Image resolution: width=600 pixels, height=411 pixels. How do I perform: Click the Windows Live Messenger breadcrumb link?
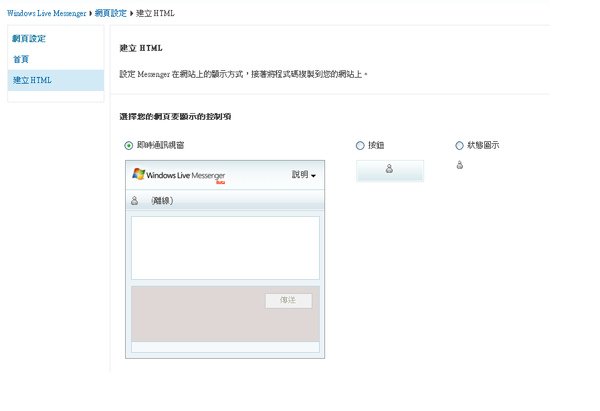click(x=47, y=13)
